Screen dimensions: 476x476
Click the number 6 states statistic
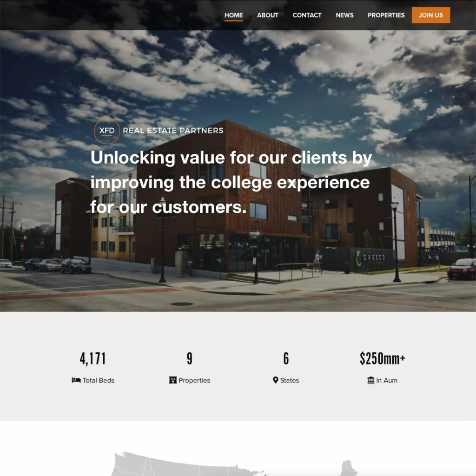(x=286, y=358)
